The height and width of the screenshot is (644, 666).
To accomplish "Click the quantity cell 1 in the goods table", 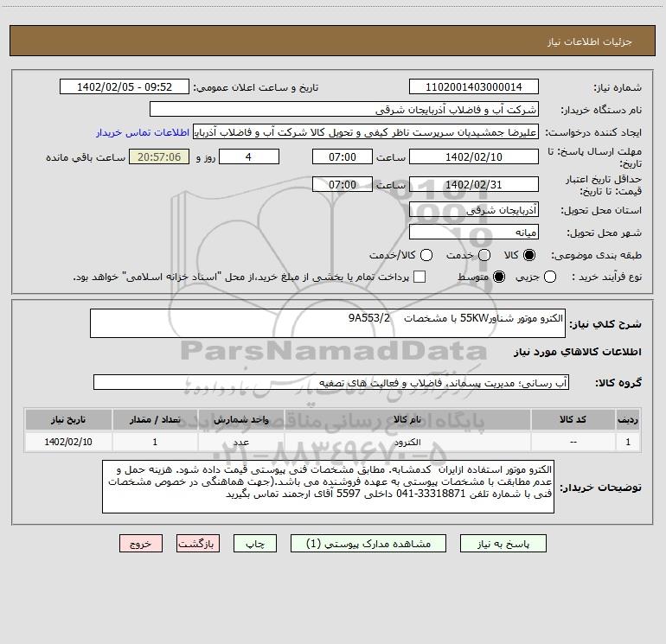I will tap(155, 442).
